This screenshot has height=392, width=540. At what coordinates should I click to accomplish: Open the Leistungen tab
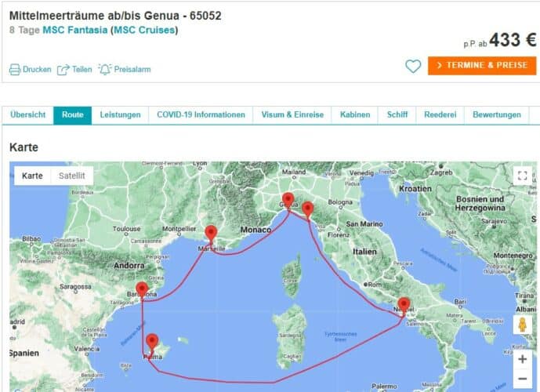click(x=120, y=114)
